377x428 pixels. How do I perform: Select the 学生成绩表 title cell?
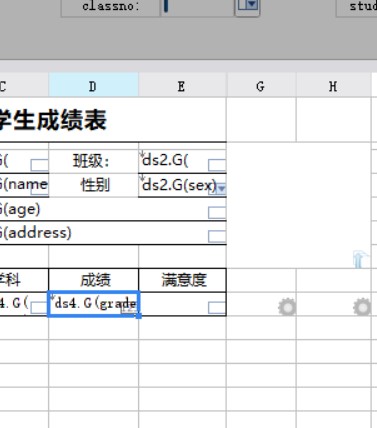click(113, 120)
